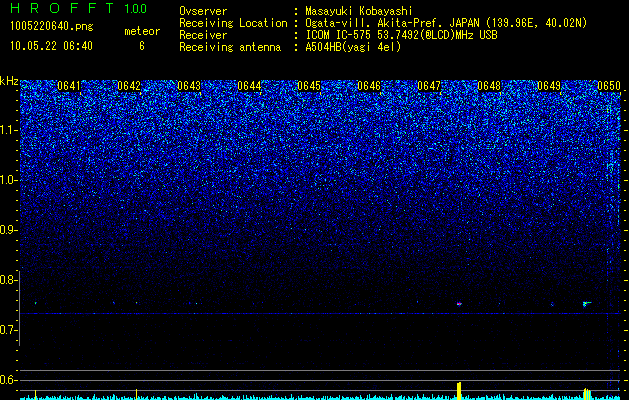Click the 1.0 frequency axis label

point(8,180)
